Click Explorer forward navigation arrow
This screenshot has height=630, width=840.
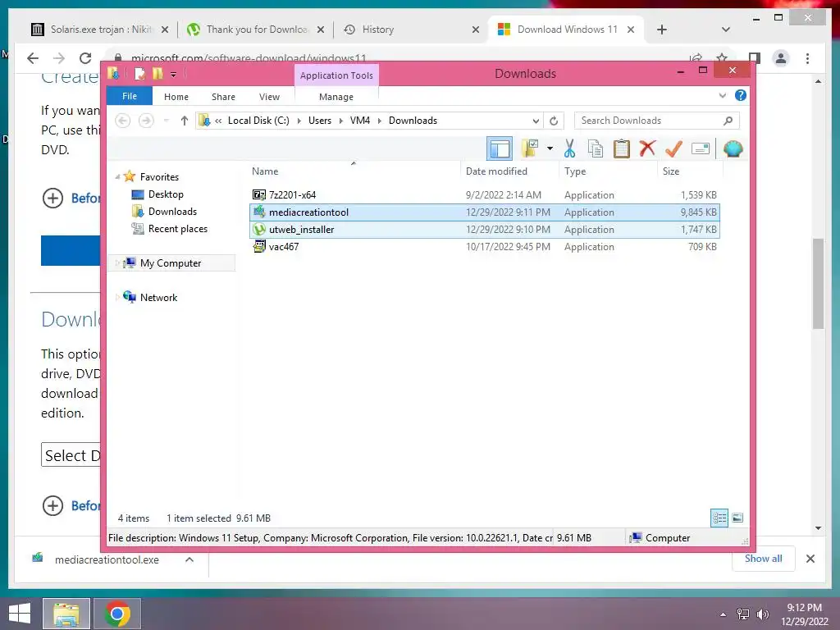point(146,121)
